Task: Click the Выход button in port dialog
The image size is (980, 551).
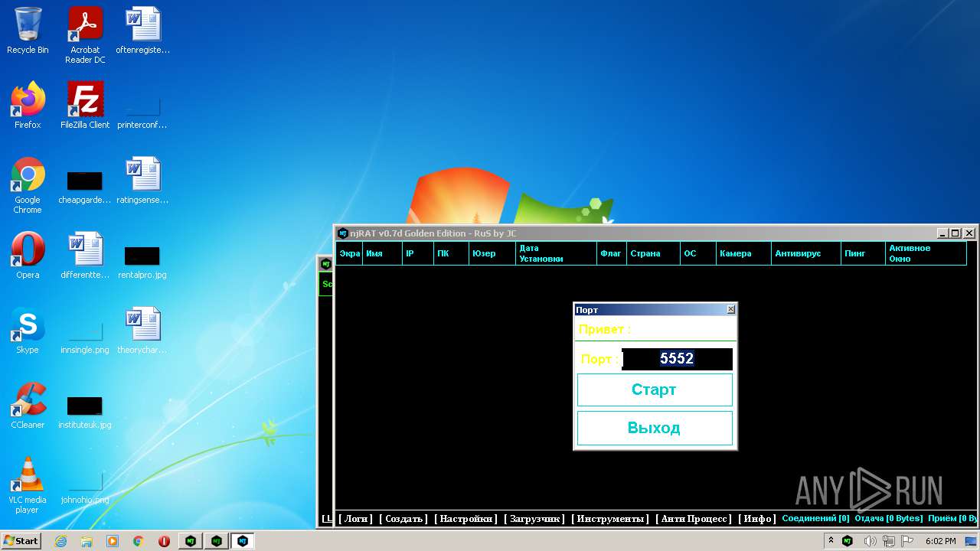Action: coord(655,428)
